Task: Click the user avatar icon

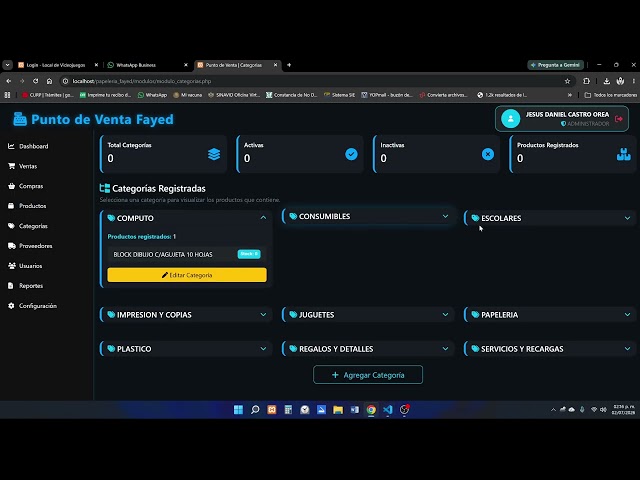Action: tap(510, 119)
